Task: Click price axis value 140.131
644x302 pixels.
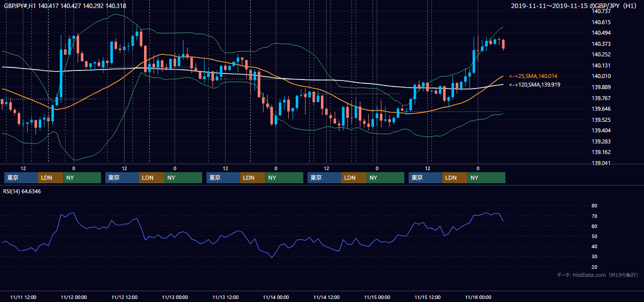Action: pyautogui.click(x=601, y=65)
